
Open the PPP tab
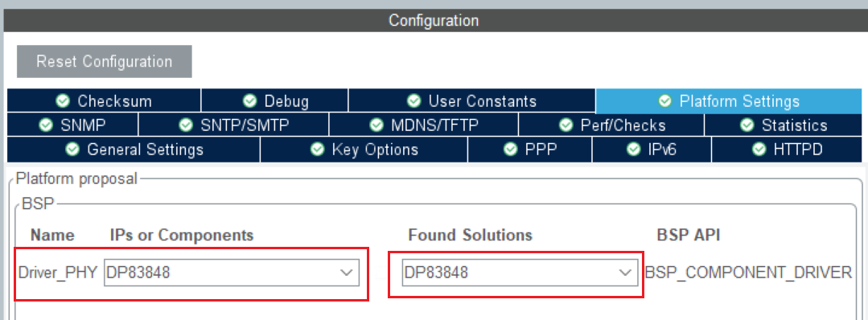coord(530,150)
